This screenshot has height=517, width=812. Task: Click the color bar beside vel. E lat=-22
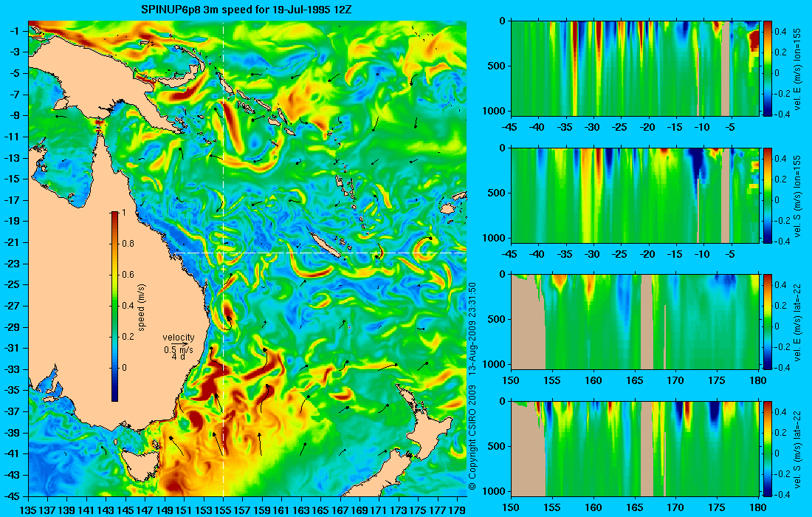point(768,322)
